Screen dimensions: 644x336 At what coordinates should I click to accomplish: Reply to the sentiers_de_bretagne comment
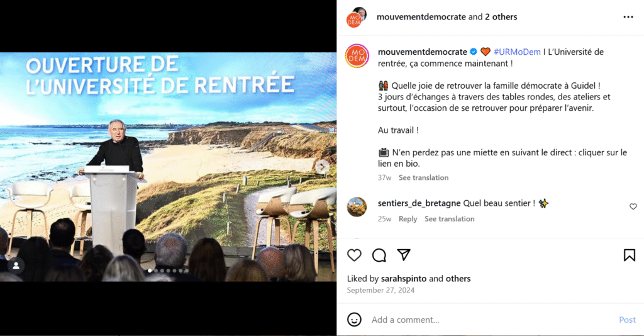(x=408, y=219)
